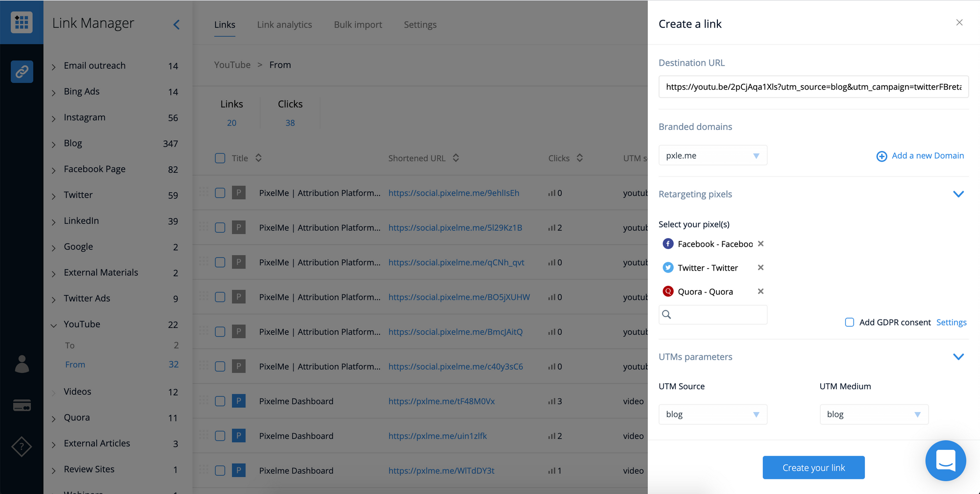
Task: Remove the Twitter pixel from selection
Action: [x=760, y=268]
